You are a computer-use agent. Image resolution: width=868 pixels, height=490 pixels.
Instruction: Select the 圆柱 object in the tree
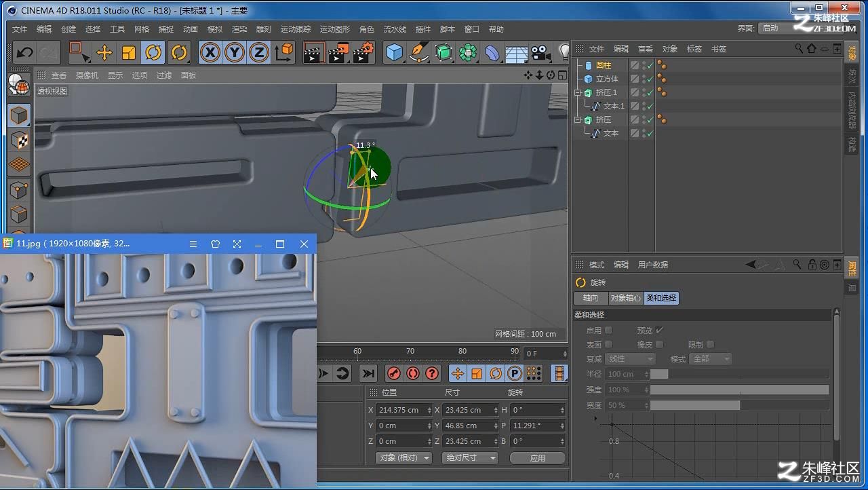coord(604,65)
